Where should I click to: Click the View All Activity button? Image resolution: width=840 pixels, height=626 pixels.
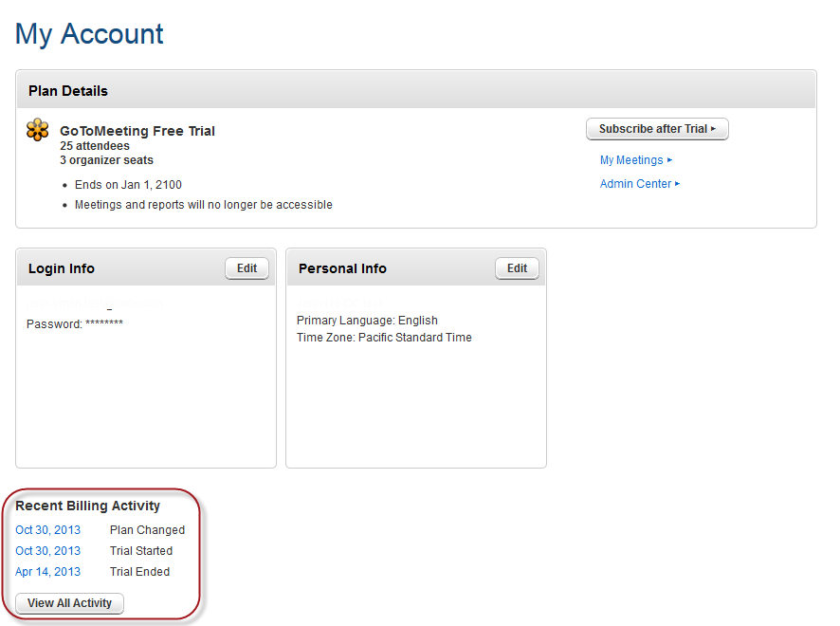69,603
